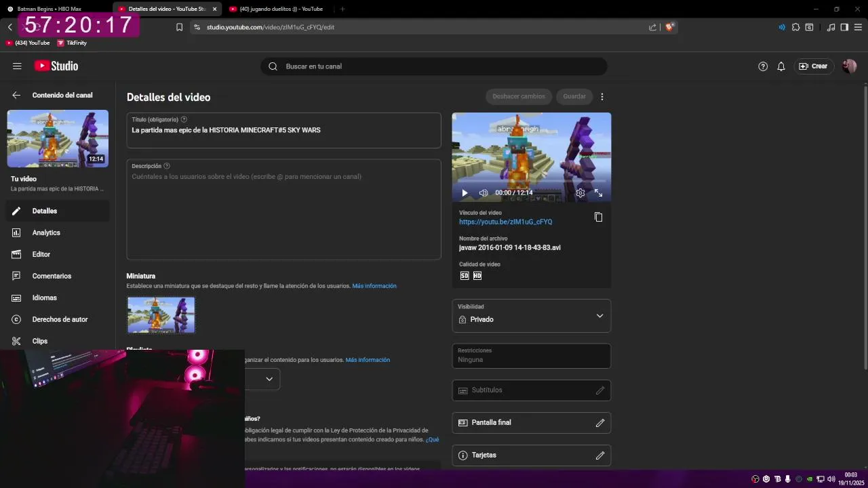Play the video preview

465,193
